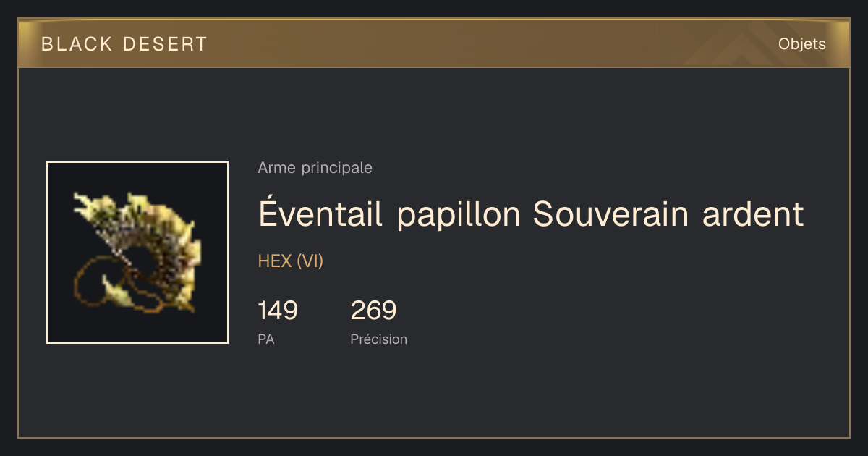
Task: Select the Arme principale category label
Action: point(315,168)
